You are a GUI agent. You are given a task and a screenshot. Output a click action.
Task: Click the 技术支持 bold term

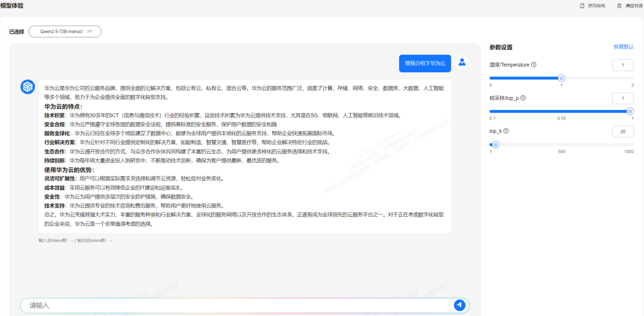(x=54, y=206)
